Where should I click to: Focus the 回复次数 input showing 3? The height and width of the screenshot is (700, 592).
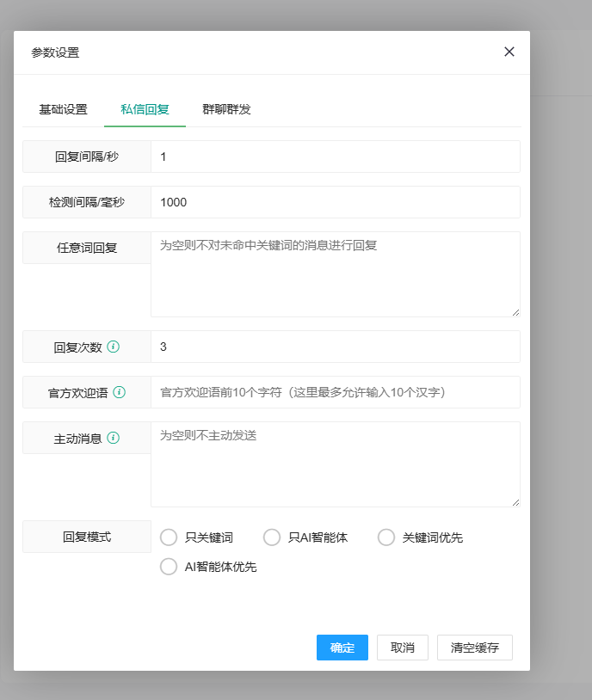pyautogui.click(x=335, y=347)
